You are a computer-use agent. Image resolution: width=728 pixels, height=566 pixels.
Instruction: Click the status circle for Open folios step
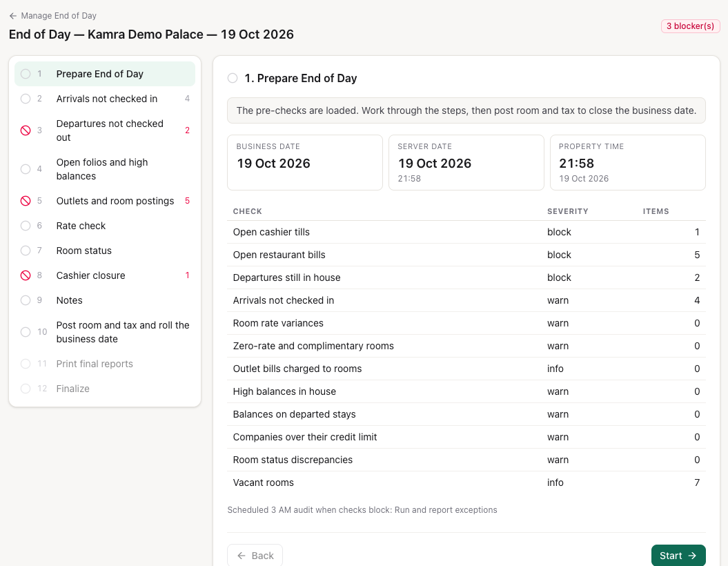pos(26,169)
